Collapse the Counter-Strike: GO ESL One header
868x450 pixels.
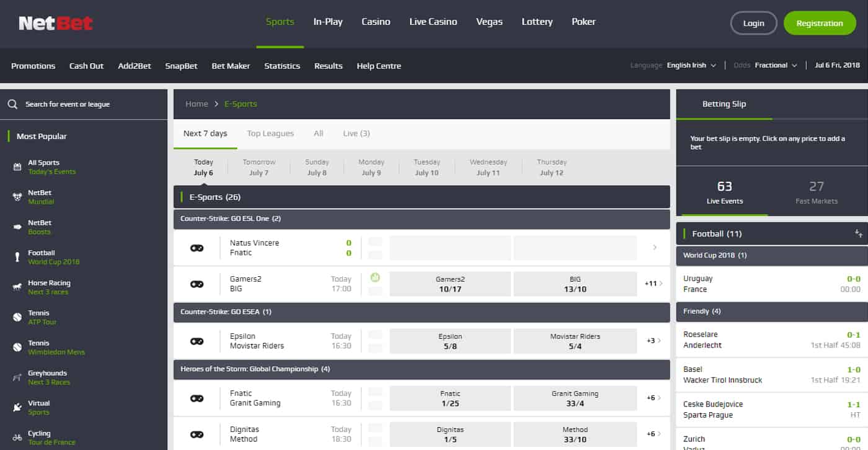coord(422,219)
